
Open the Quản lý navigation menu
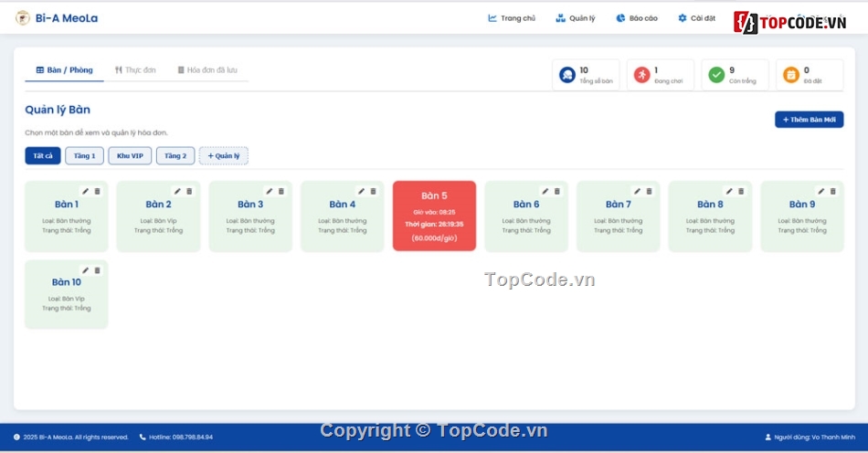pos(575,18)
